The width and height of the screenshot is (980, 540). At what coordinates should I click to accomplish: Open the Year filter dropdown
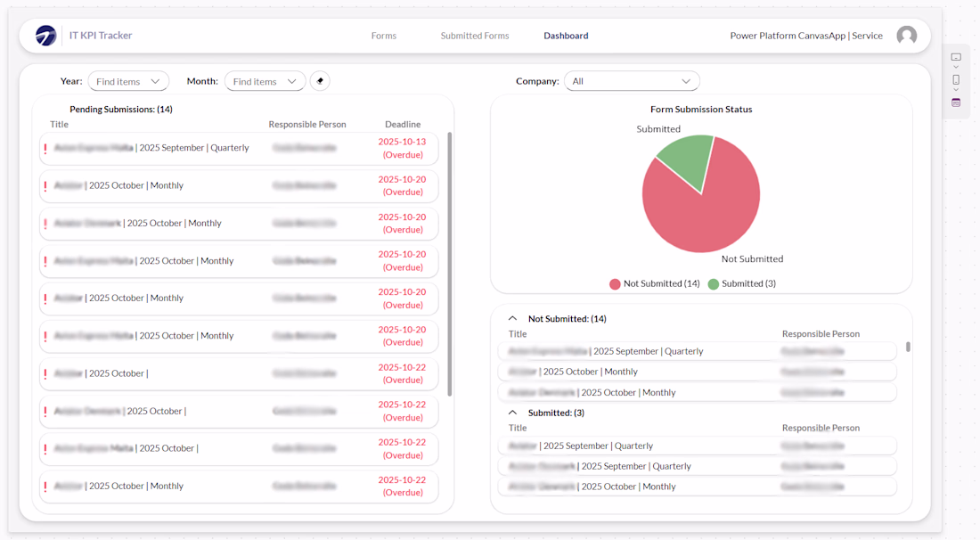(128, 81)
